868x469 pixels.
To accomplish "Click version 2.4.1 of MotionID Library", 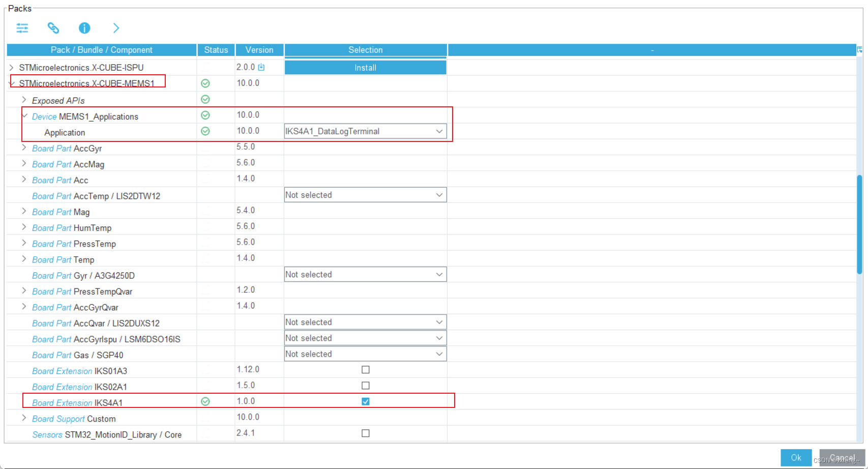I will click(x=246, y=433).
